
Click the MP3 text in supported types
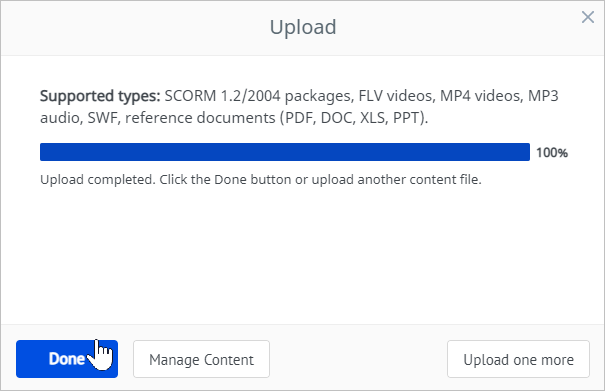pos(543,96)
